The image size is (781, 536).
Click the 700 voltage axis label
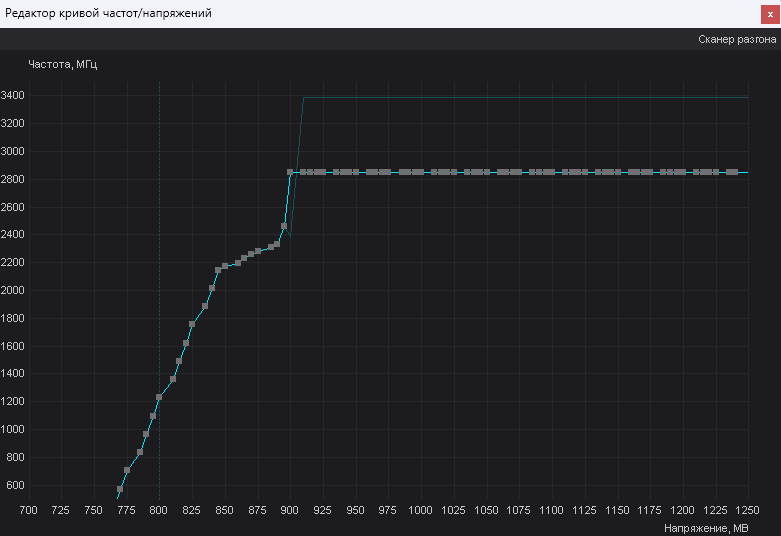(x=28, y=510)
